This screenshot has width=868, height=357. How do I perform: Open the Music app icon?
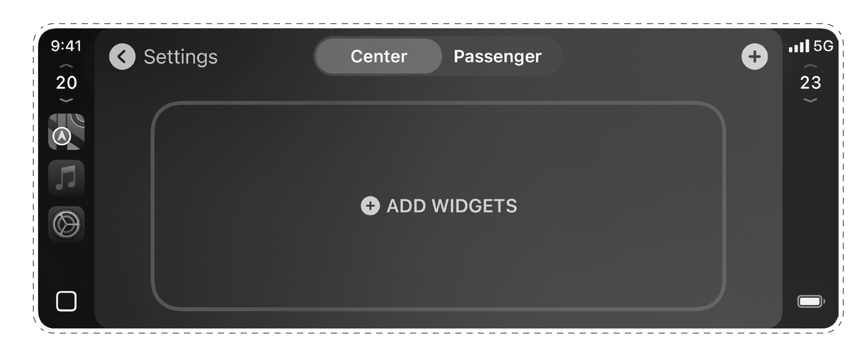click(66, 178)
